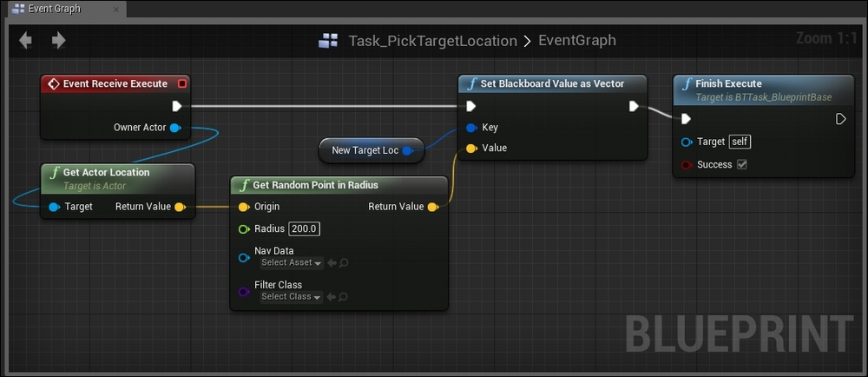Click the exec output pin of Event Receive Execute
The image size is (868, 377).
point(176,106)
